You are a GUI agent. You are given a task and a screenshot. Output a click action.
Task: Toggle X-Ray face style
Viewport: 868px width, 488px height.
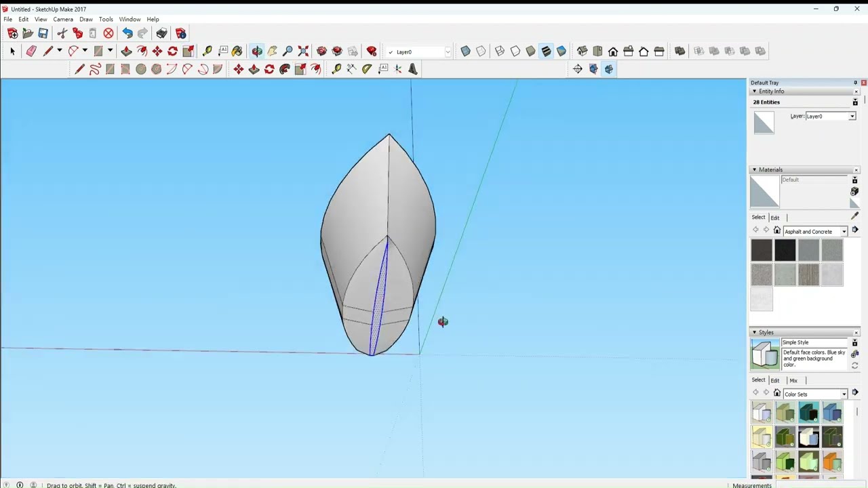click(465, 51)
